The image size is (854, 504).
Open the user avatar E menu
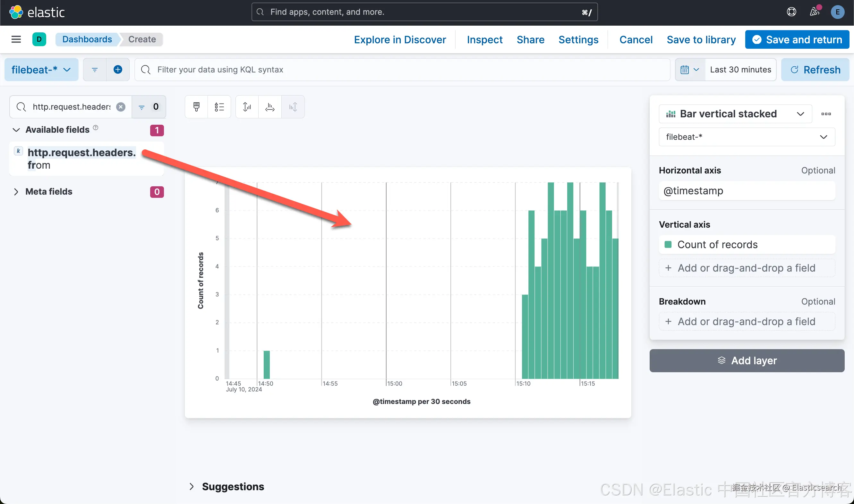837,12
